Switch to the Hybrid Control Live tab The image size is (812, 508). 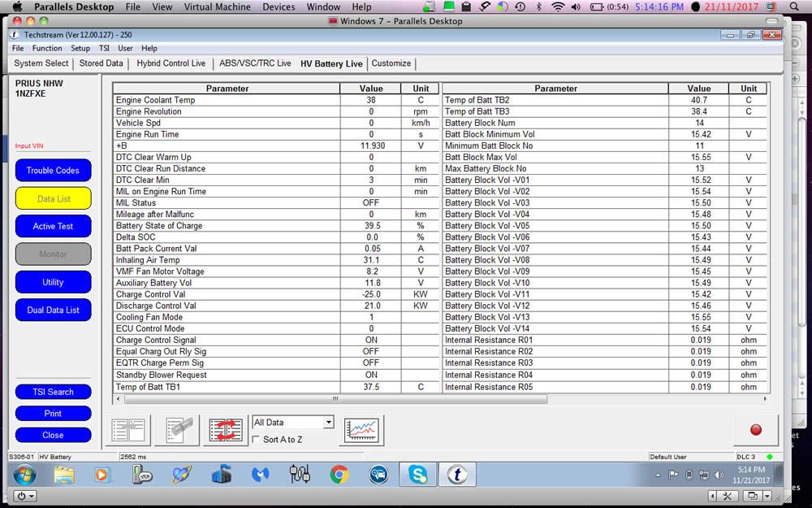171,63
